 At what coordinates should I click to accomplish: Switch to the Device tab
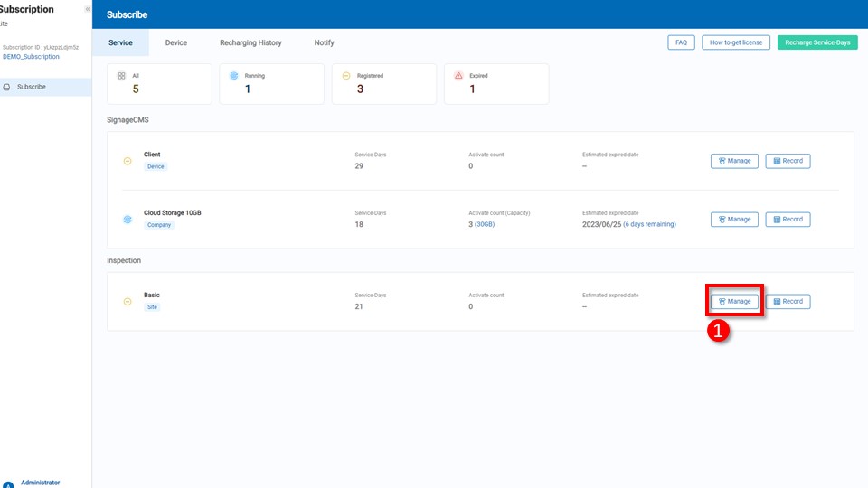[176, 42]
